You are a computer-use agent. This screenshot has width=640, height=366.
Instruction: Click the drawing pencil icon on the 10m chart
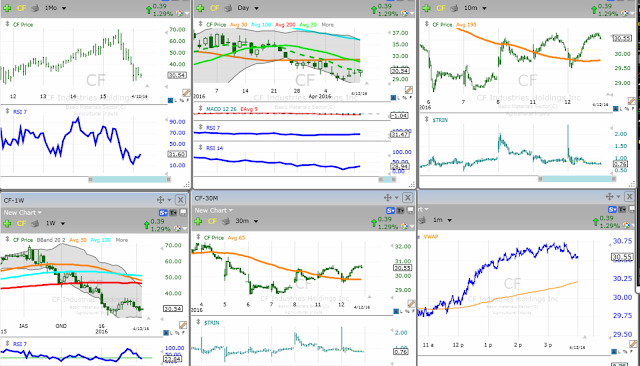coord(632,101)
